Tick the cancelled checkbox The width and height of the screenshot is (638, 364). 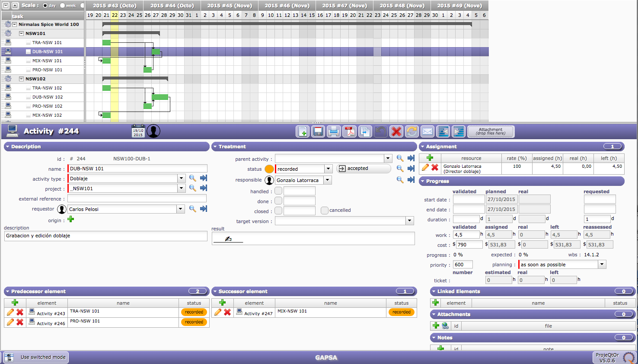pyautogui.click(x=325, y=211)
